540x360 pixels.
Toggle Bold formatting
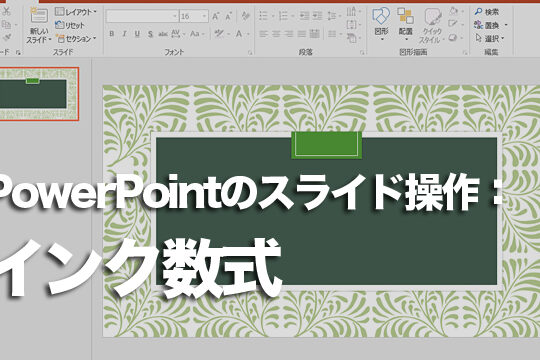(112, 34)
